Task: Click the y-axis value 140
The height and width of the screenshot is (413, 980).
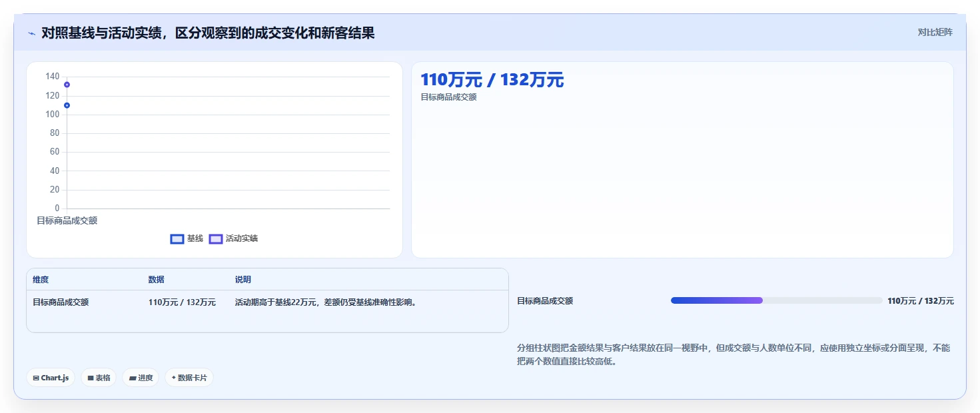Action: (x=53, y=77)
